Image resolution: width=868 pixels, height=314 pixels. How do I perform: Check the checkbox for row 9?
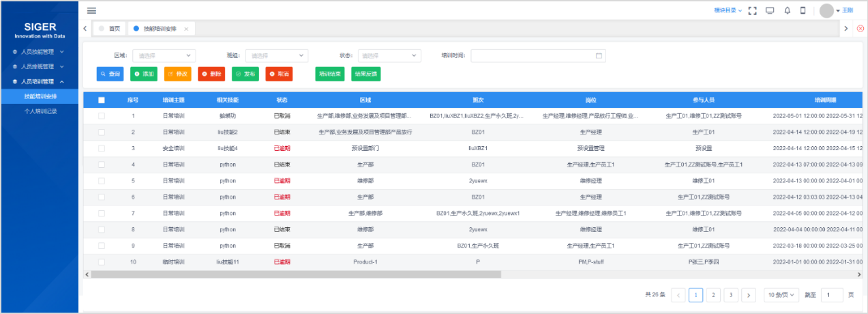coord(102,245)
